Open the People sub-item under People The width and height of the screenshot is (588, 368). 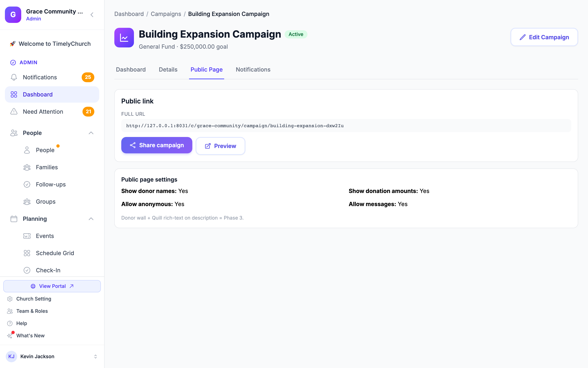coord(45,150)
